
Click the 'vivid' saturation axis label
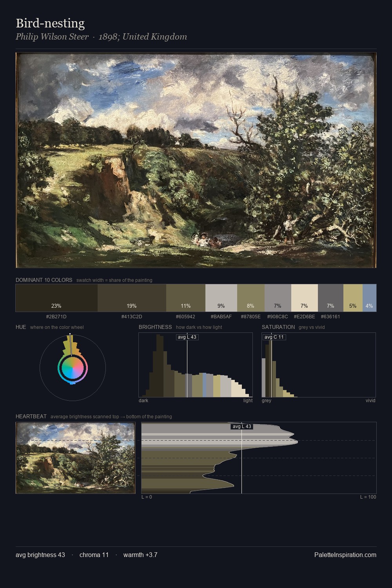point(370,401)
